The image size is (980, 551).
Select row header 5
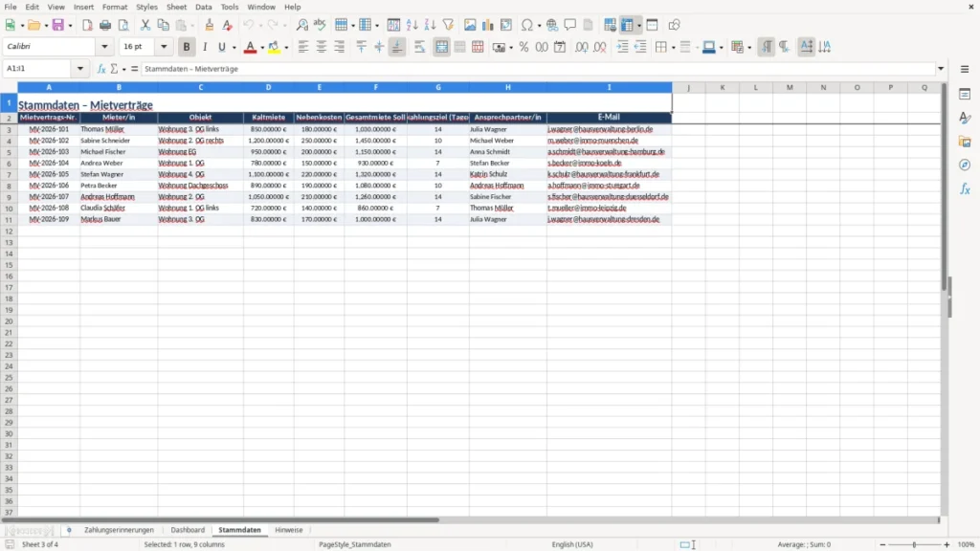[x=9, y=152]
